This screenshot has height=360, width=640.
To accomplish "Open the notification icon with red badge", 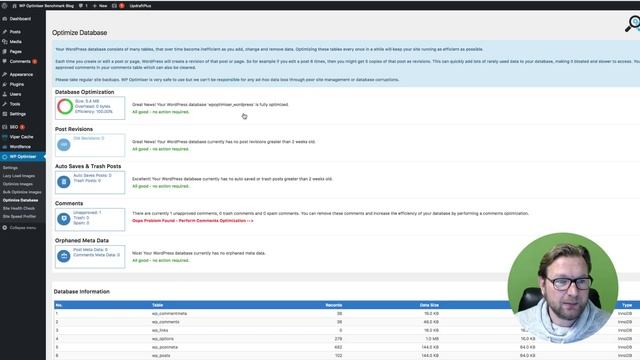I will click(x=118, y=6).
